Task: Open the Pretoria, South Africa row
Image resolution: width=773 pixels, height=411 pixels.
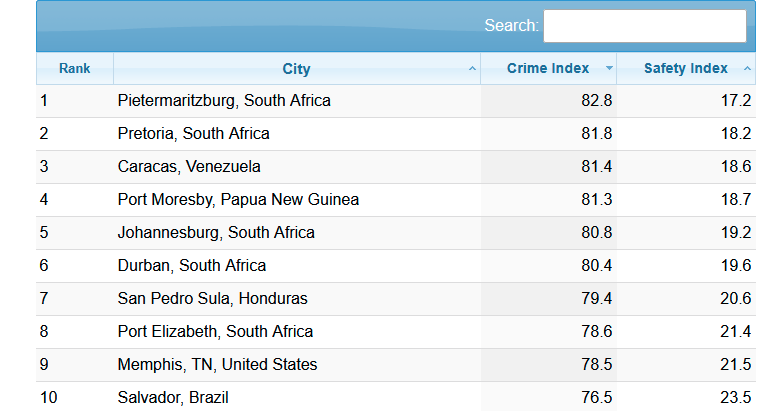Action: click(193, 134)
